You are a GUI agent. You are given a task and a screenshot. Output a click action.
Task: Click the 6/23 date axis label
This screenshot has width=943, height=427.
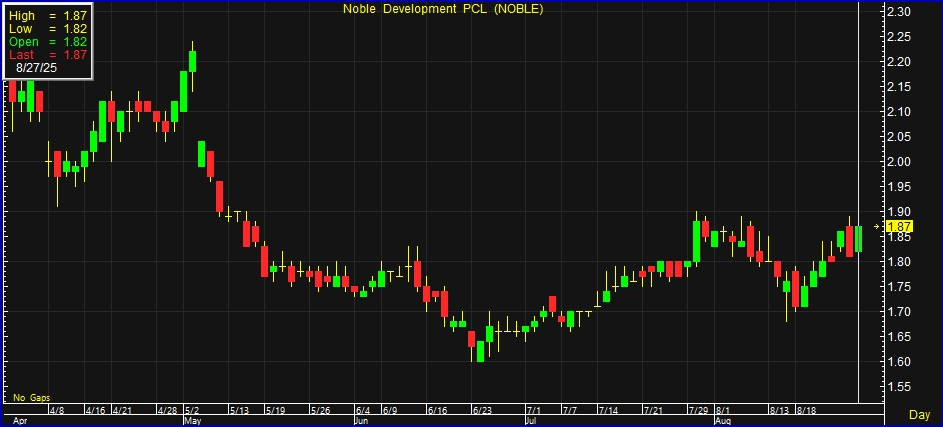point(482,411)
